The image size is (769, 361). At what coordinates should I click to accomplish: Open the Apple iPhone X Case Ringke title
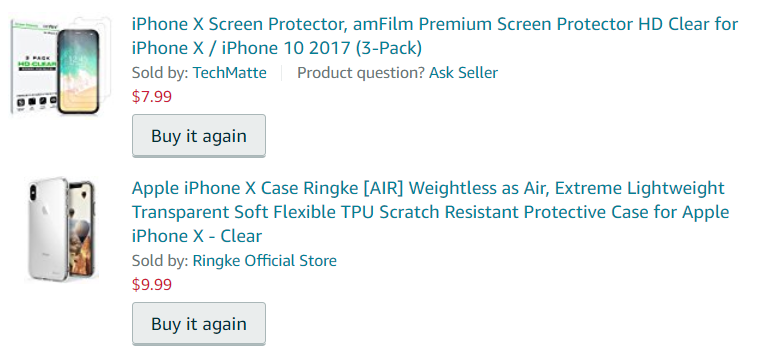(x=430, y=212)
